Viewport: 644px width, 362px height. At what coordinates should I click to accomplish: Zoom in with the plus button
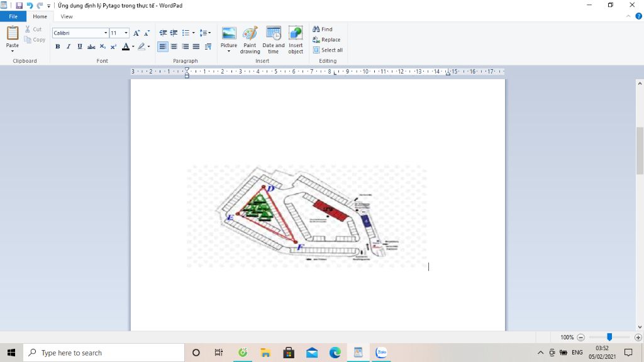[638, 337]
